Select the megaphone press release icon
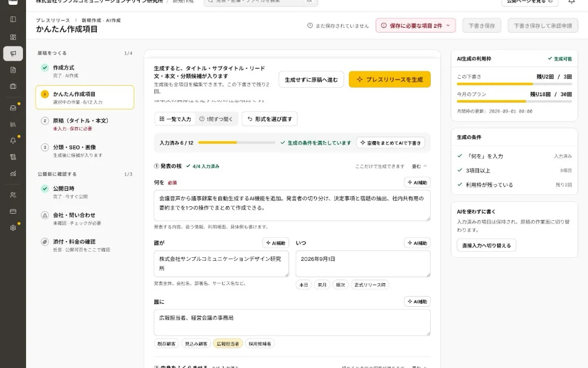Image resolution: width=588 pixels, height=368 pixels. (x=13, y=53)
